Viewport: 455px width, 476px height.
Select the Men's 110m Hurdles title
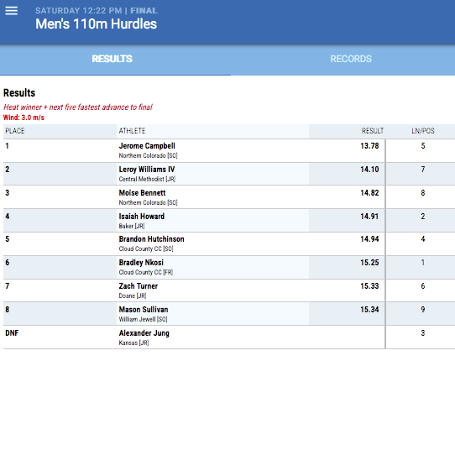tap(96, 24)
